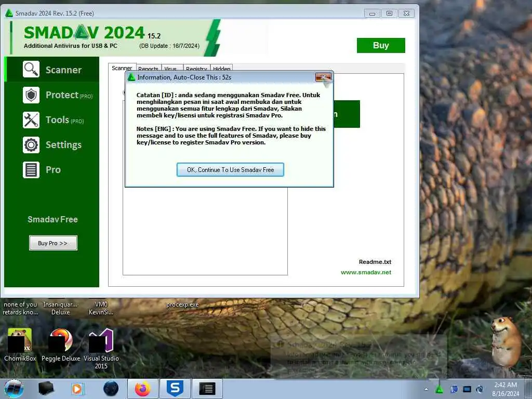Viewport: 532px width, 399px height.
Task: Minimize the Smadav window
Action: coord(372,13)
